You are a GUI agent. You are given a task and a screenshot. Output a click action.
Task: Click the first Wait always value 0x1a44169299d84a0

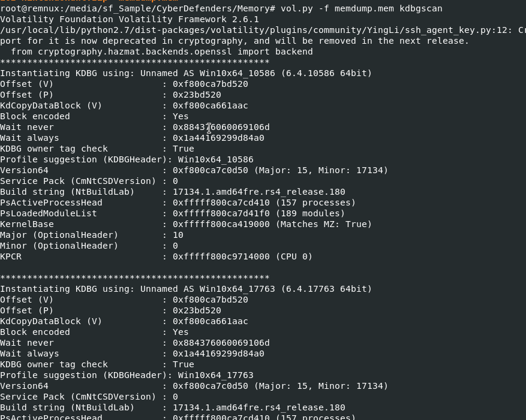click(x=218, y=138)
